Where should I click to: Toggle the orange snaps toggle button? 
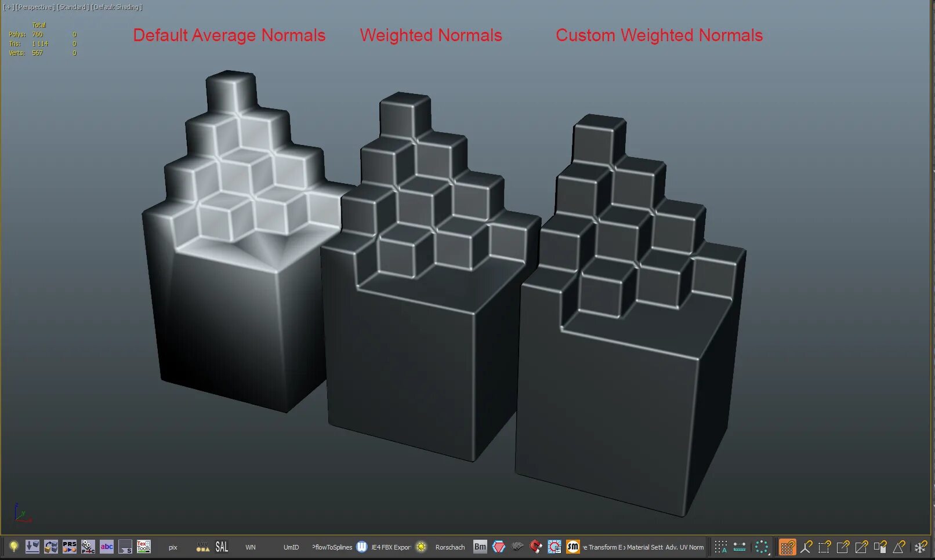click(787, 547)
